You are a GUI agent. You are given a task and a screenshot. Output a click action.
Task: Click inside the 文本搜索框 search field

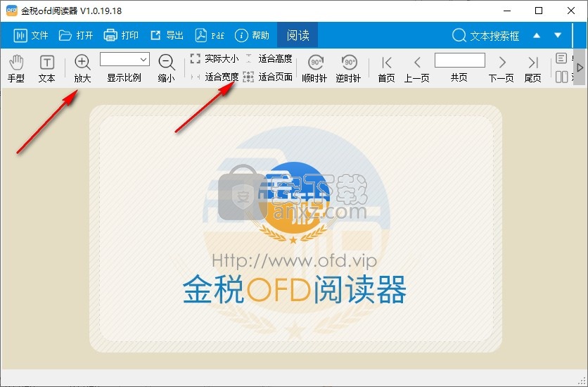[494, 36]
